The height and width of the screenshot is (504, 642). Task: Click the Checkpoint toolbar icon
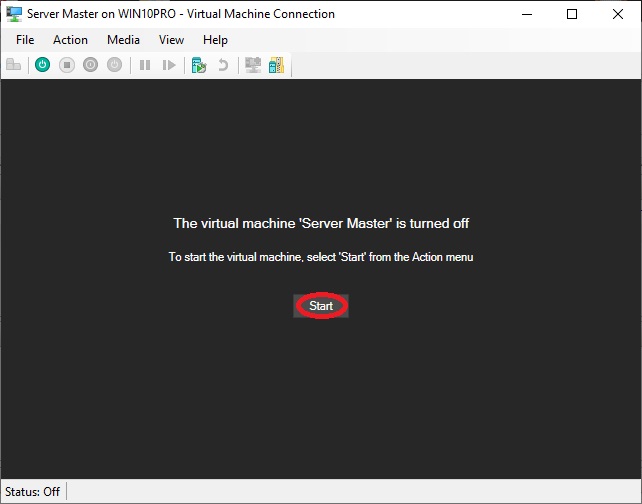[x=199, y=65]
